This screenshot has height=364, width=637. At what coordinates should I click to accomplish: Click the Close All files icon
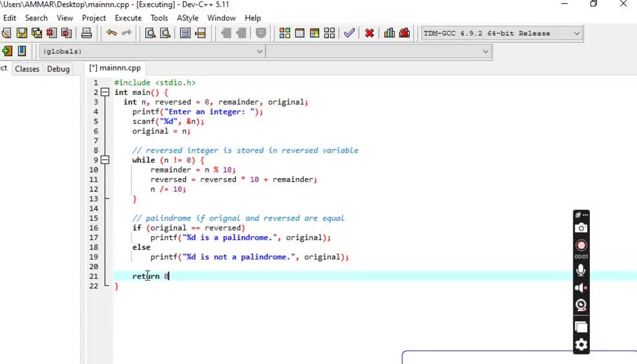[x=67, y=33]
